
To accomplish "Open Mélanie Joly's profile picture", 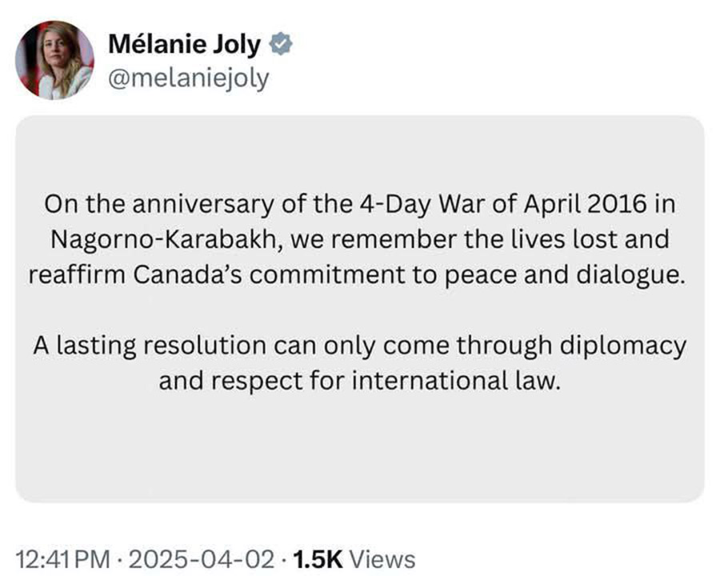I will pos(54,60).
